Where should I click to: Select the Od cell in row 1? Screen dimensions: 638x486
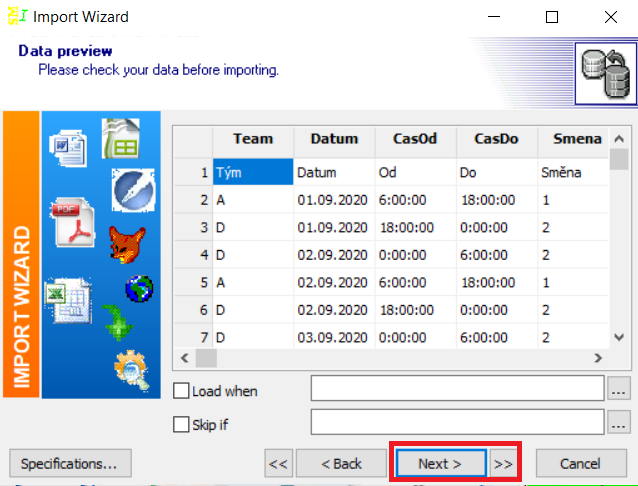coord(415,172)
